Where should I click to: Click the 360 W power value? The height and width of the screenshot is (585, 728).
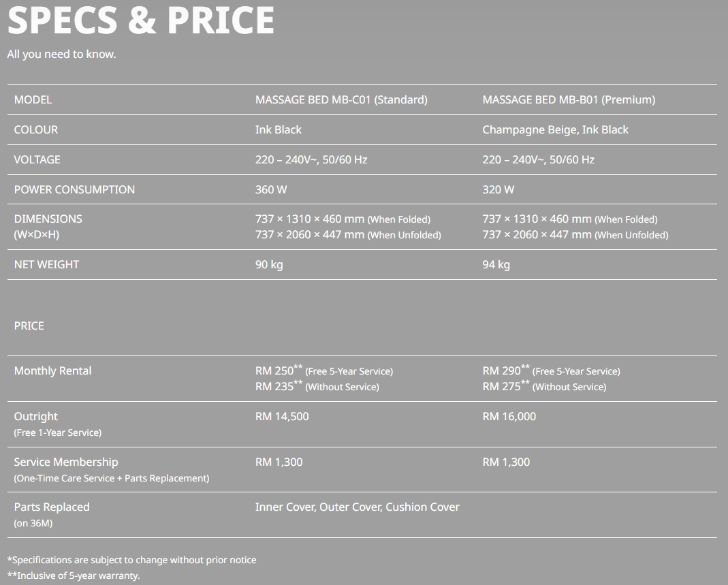tap(271, 190)
